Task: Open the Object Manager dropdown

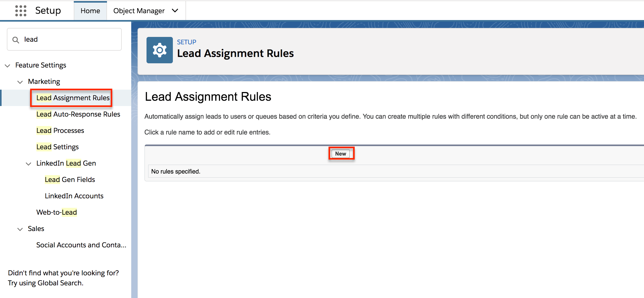Action: 175,11
